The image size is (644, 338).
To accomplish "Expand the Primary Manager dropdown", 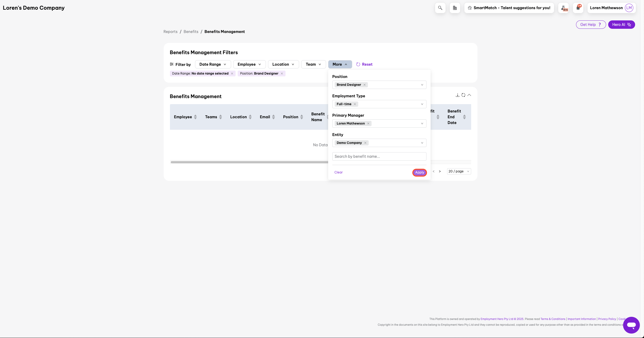I will pyautogui.click(x=422, y=123).
